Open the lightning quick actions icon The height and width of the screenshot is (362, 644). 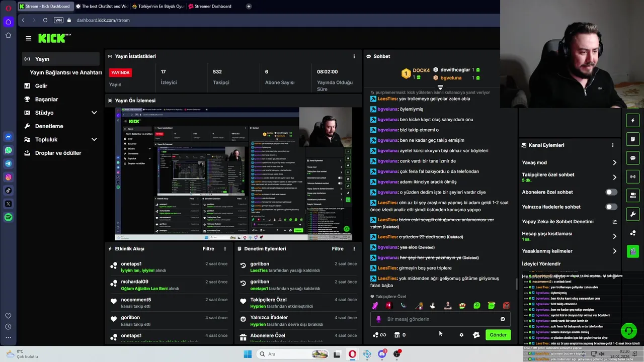point(633,121)
